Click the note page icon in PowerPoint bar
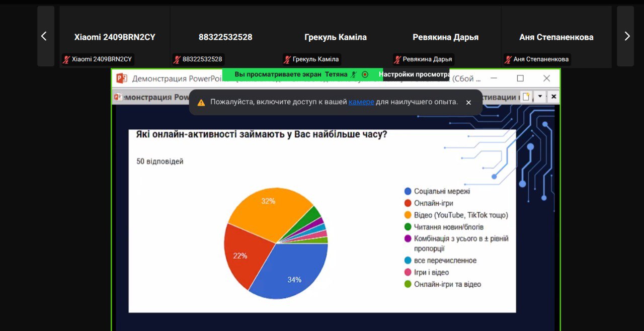 pos(526,97)
